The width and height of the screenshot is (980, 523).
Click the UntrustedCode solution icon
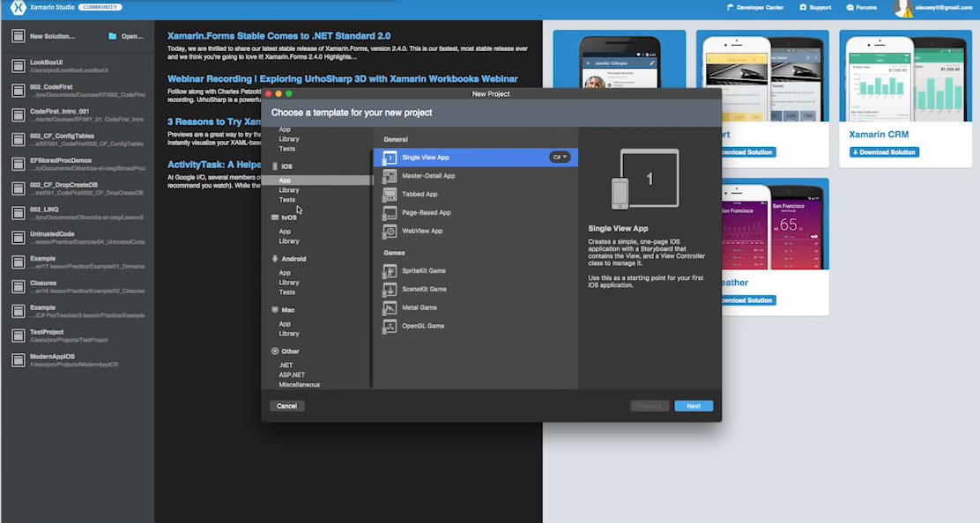19,237
